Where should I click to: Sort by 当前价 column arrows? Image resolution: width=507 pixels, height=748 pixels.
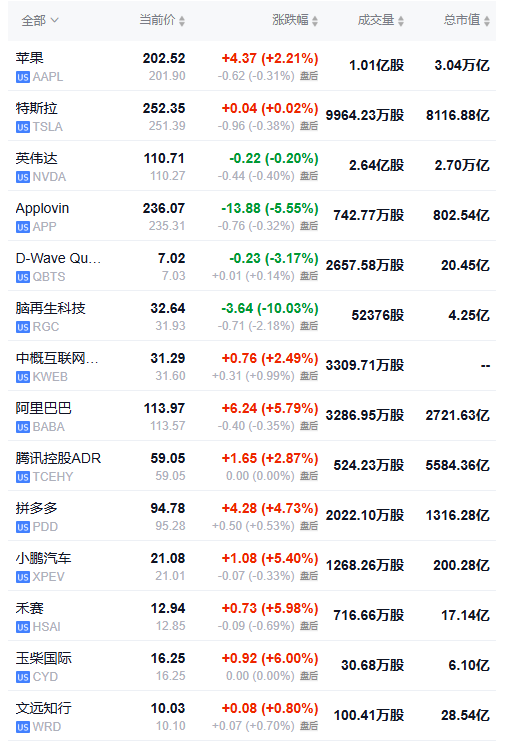pos(182,21)
